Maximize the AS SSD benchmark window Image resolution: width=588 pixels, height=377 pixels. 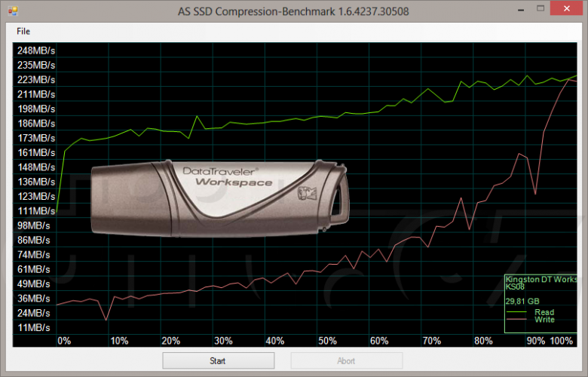(541, 8)
